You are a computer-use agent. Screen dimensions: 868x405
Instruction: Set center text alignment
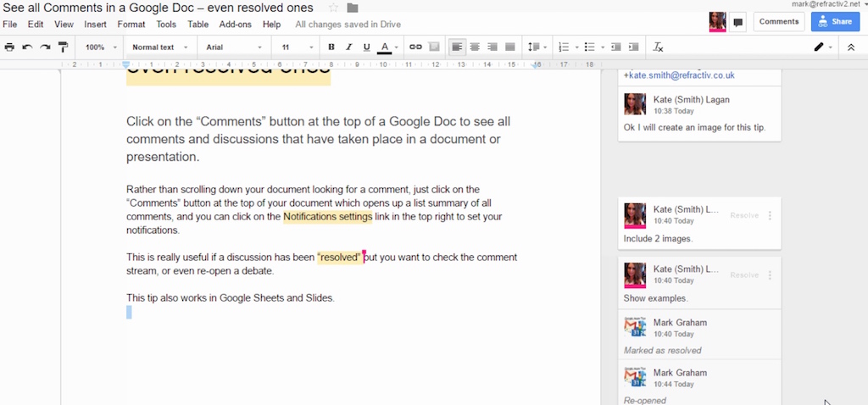click(475, 47)
